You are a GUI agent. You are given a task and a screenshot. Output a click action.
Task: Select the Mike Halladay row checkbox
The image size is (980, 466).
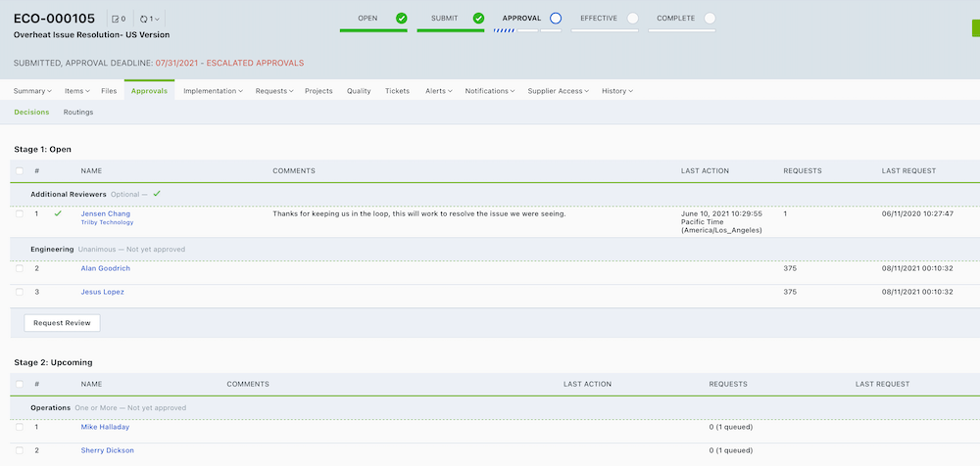(x=20, y=427)
